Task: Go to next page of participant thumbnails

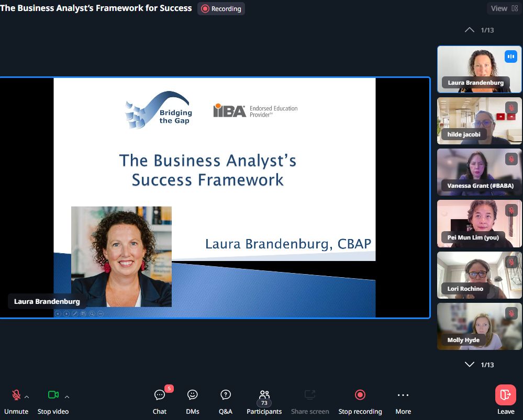Action: (x=470, y=365)
